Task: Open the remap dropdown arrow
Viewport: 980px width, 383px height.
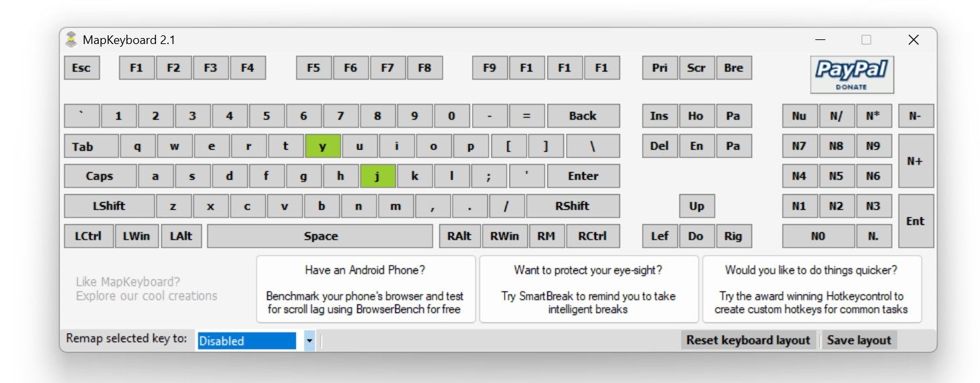Action: click(x=309, y=341)
